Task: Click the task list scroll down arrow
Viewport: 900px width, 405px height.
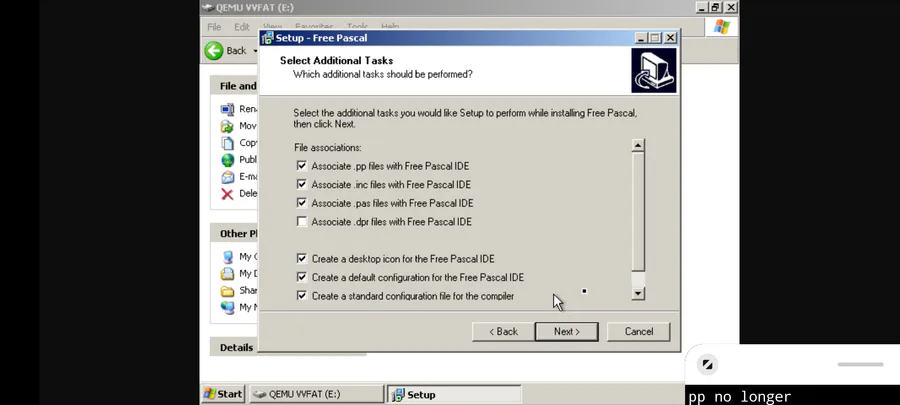Action: point(638,293)
